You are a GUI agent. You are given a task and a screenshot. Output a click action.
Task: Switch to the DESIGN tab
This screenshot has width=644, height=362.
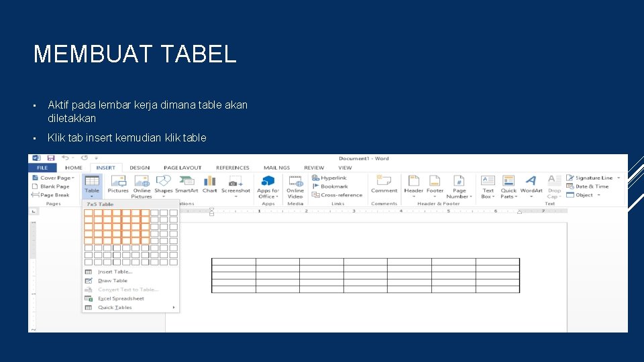pos(140,168)
